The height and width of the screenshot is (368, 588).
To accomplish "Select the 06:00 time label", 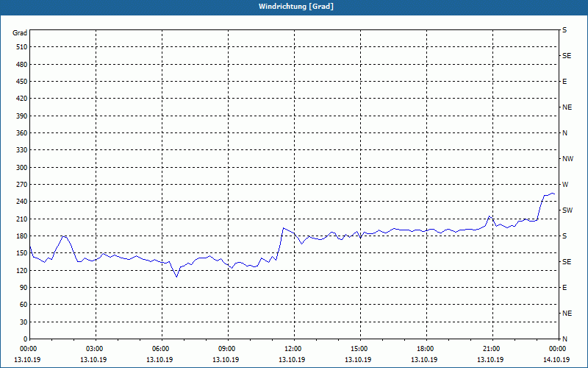I will pos(162,349).
